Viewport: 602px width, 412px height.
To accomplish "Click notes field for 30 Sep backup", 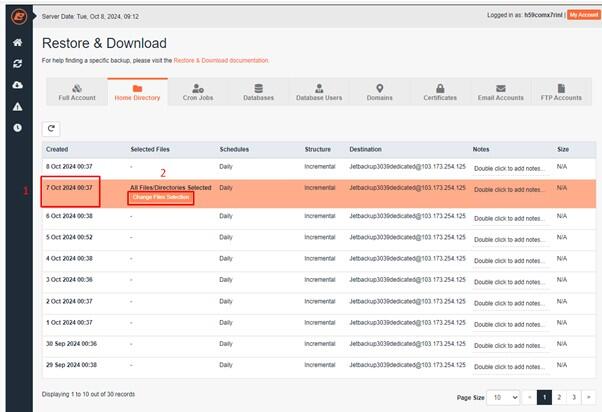I will click(x=510, y=346).
